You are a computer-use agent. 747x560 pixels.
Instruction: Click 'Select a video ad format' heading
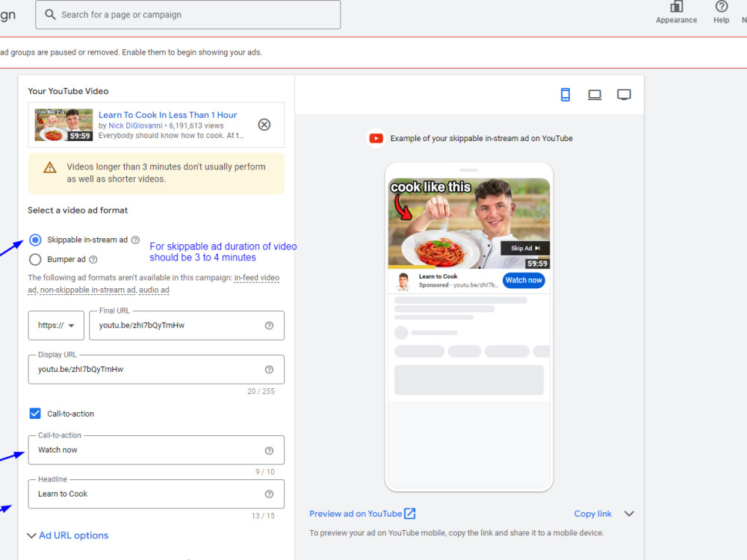pyautogui.click(x=78, y=211)
